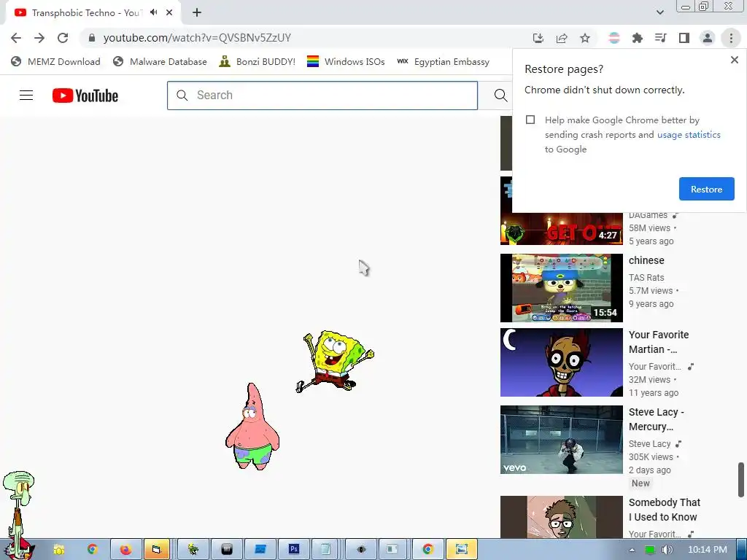Click 'Your Favorite Martian -...' title
747x560 pixels.
(x=659, y=342)
